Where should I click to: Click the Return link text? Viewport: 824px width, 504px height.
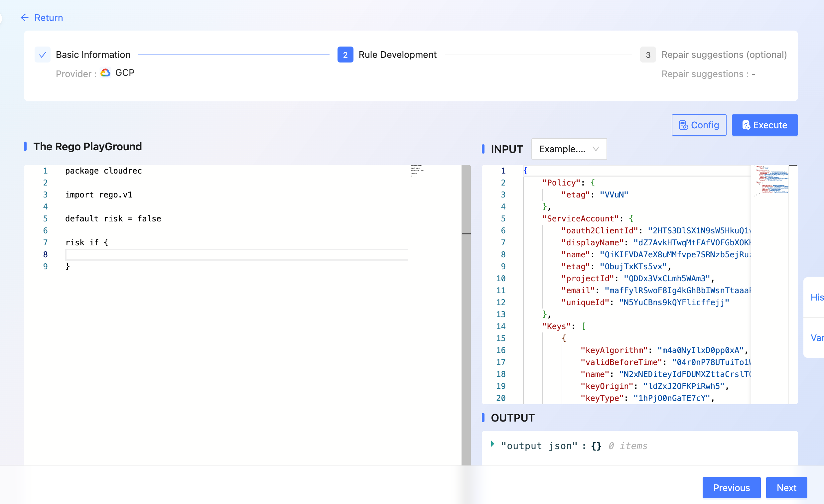pos(49,18)
